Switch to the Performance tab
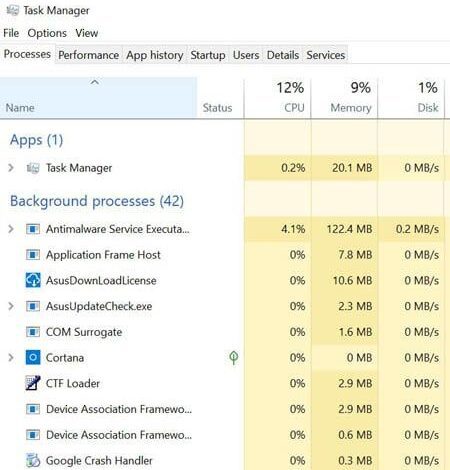This screenshot has height=470, width=450. [88, 55]
